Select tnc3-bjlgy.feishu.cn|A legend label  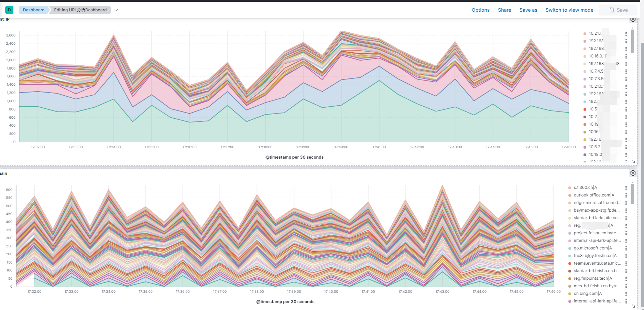click(595, 256)
